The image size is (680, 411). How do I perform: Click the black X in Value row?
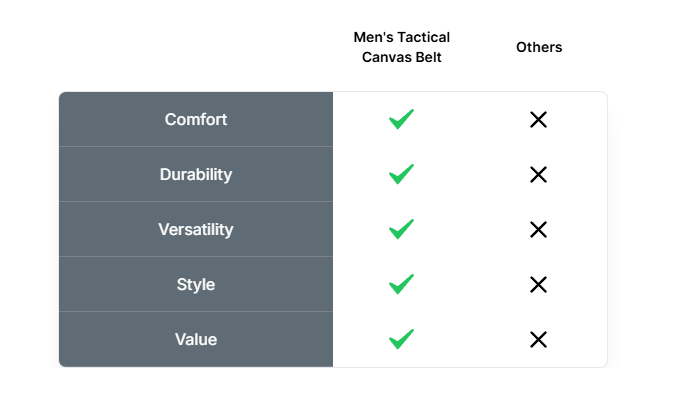coord(538,340)
